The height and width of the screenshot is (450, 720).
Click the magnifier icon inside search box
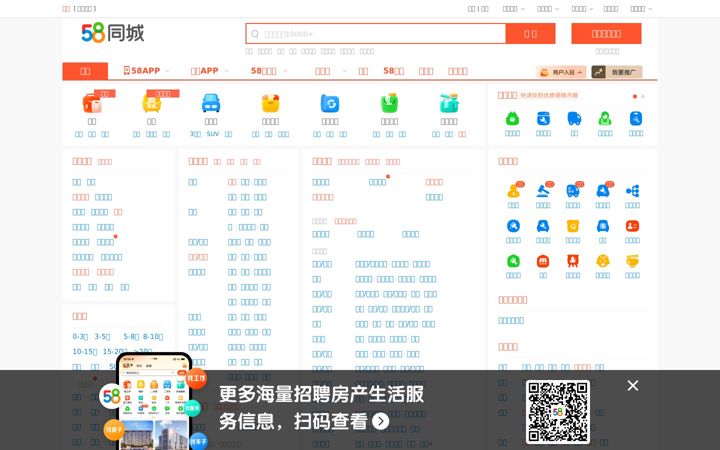[x=255, y=34]
